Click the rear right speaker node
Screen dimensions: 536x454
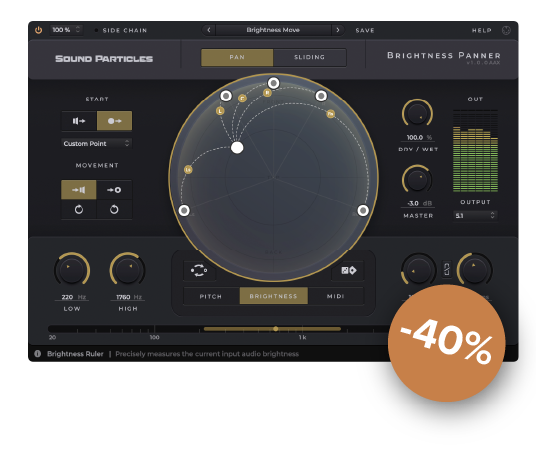[x=363, y=210]
